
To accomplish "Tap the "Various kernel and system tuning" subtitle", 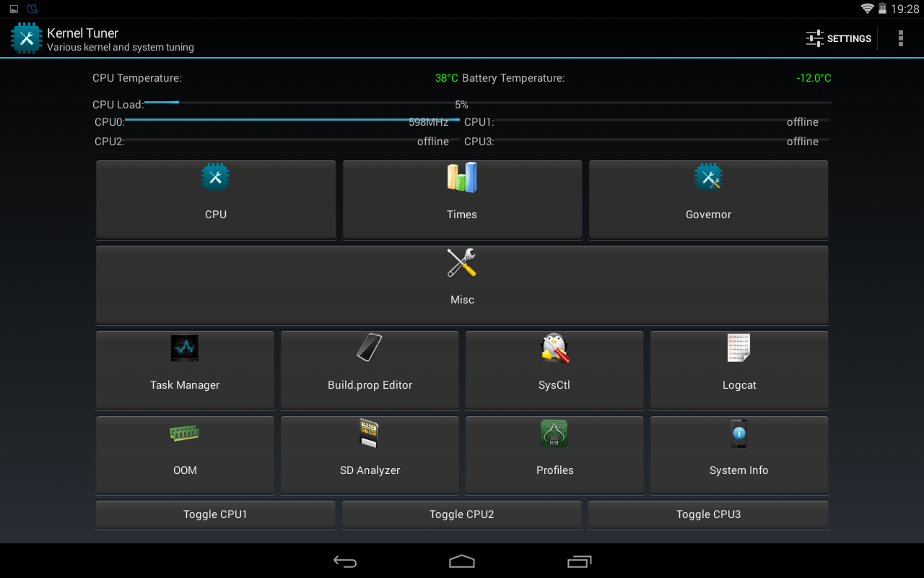I will pyautogui.click(x=121, y=48).
